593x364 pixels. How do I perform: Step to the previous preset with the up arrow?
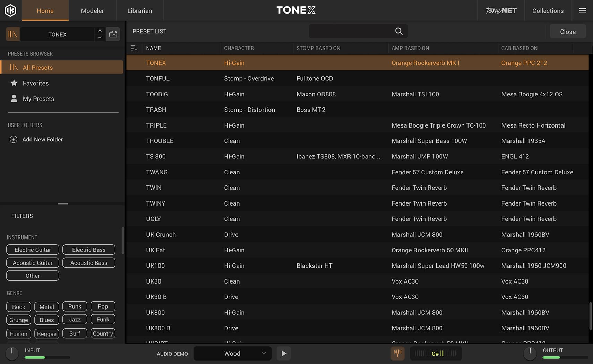click(100, 31)
